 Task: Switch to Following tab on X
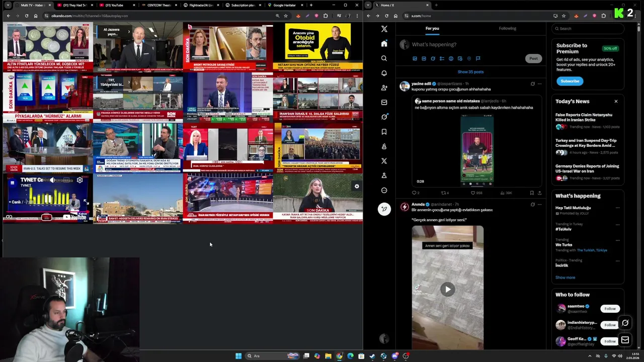[508, 28]
